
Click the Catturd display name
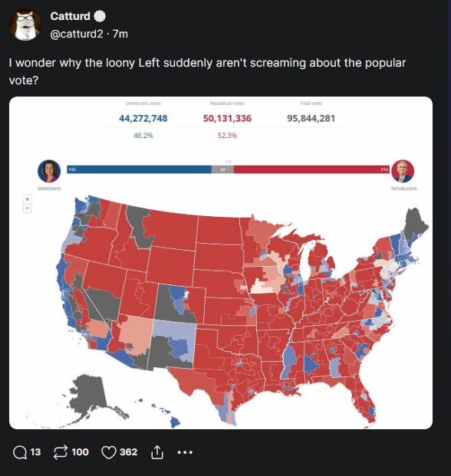70,16
